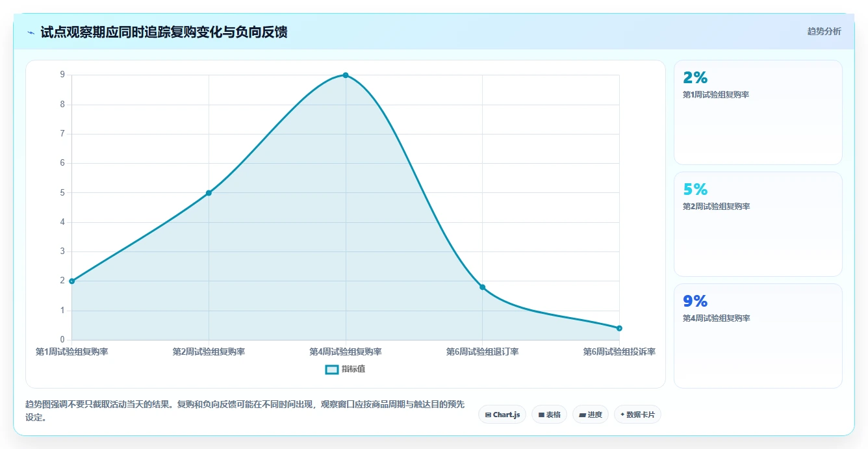Image resolution: width=868 pixels, height=449 pixels.
Task: Click the data point for 第2周试验组复购率
Action: (209, 193)
